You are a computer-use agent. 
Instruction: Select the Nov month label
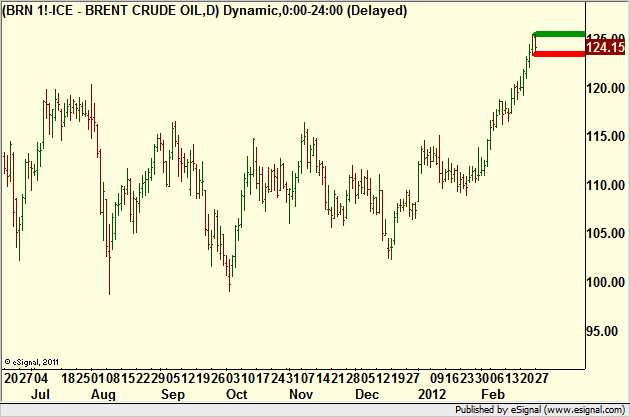point(301,394)
